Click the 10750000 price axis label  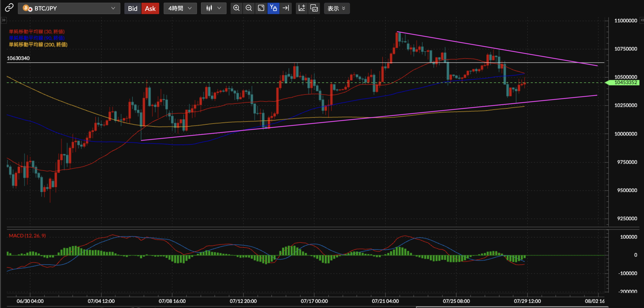[626, 49]
